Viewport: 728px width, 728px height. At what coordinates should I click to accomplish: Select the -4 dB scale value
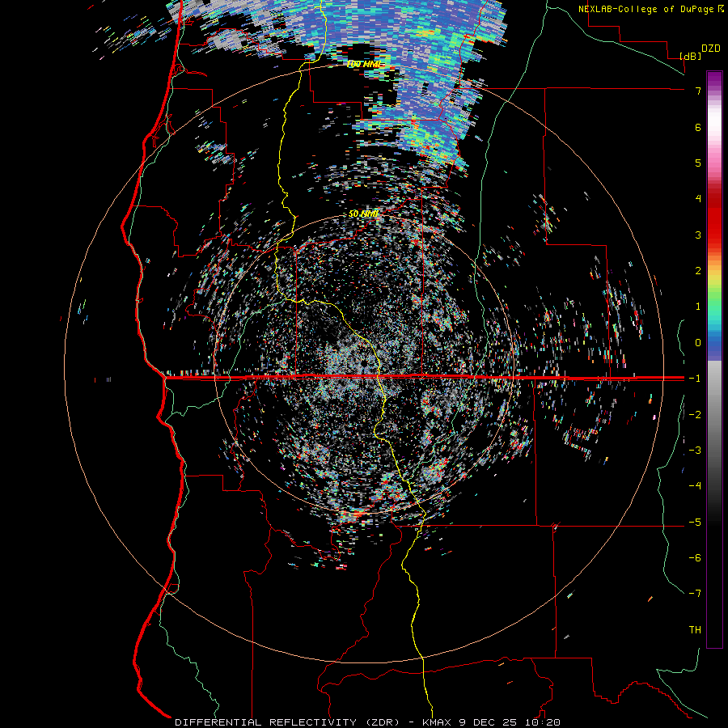pos(695,485)
